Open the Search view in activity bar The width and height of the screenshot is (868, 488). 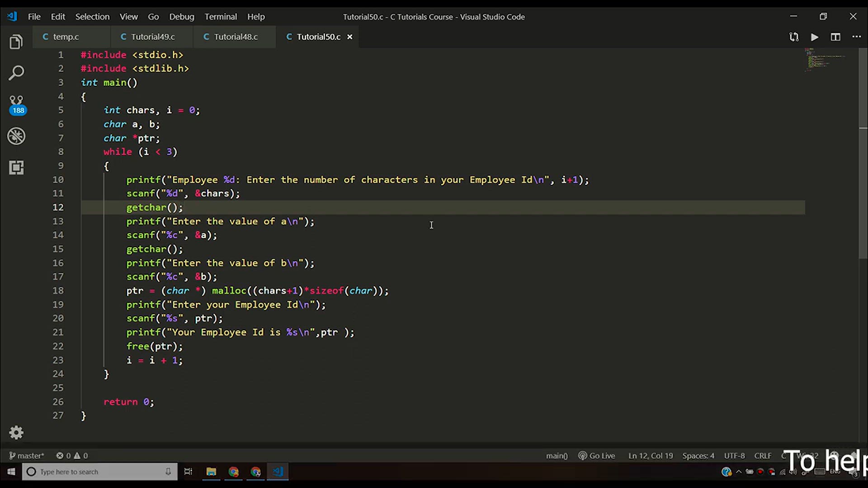tap(16, 73)
